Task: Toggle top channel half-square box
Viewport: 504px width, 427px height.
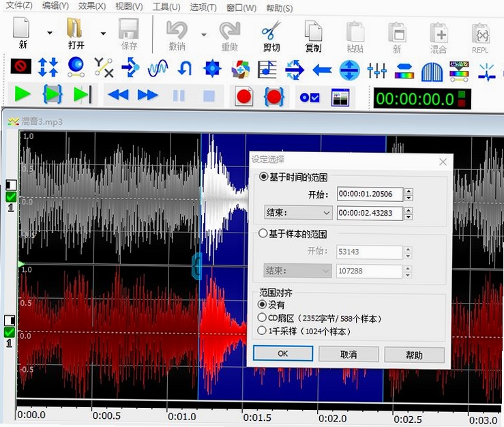Action: pos(11,185)
